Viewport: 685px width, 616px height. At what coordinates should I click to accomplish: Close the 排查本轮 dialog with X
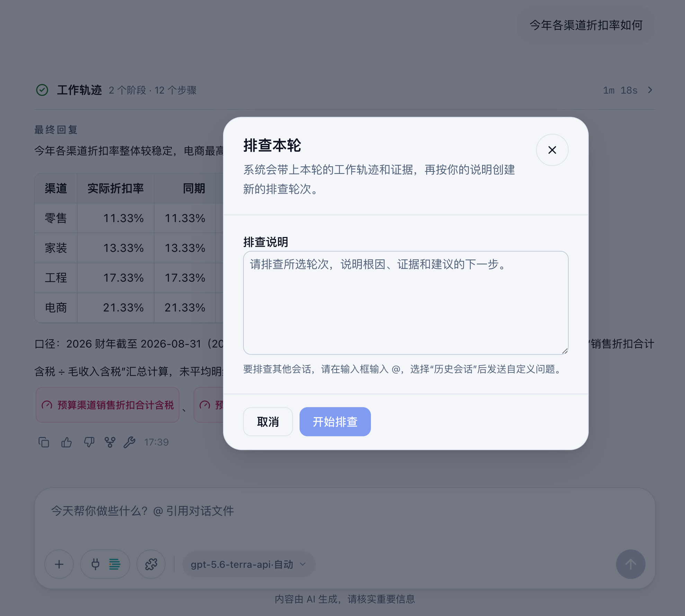552,150
